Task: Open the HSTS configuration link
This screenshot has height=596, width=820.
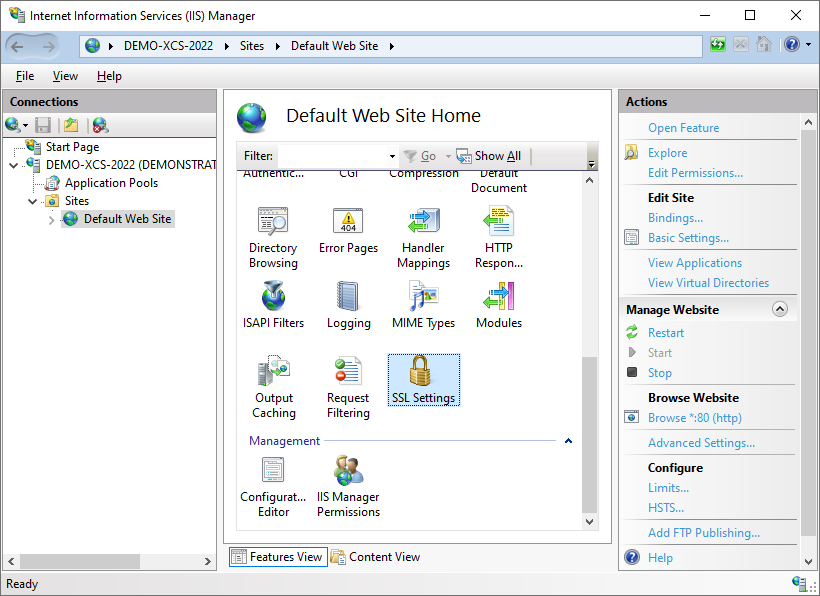Action: click(666, 508)
